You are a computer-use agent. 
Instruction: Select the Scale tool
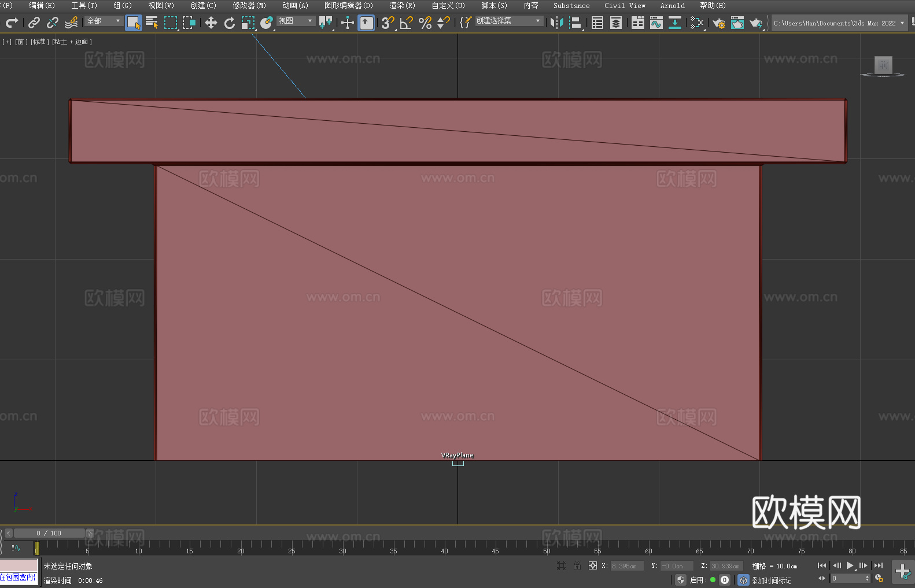(x=248, y=23)
